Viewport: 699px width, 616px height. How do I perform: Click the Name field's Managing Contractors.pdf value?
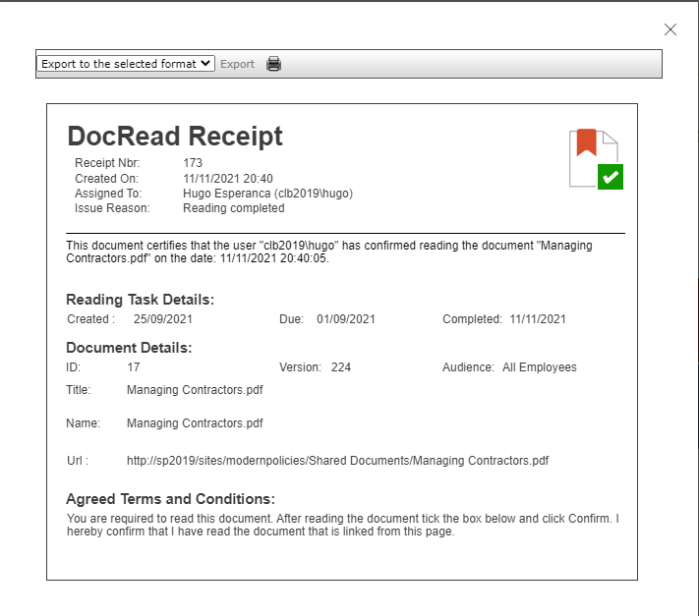[x=195, y=423]
